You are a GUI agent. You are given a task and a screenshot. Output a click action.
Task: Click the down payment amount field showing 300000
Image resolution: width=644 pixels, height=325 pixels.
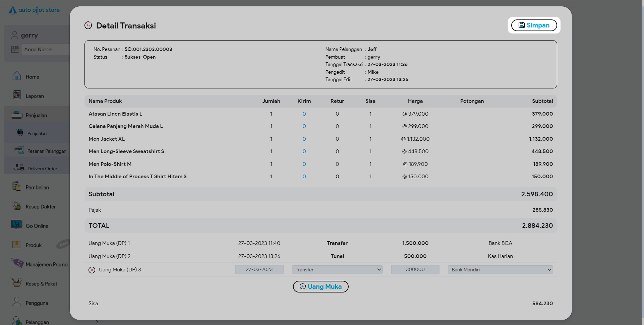coord(415,270)
